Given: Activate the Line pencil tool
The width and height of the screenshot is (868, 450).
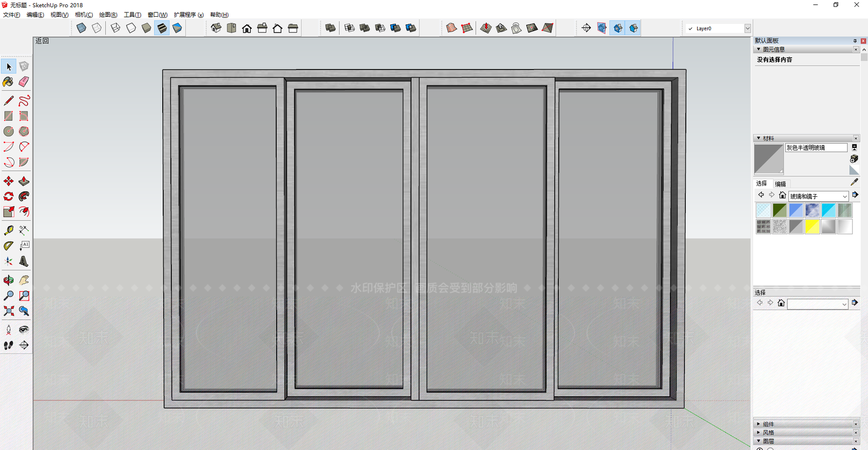Looking at the screenshot, I should [x=9, y=101].
